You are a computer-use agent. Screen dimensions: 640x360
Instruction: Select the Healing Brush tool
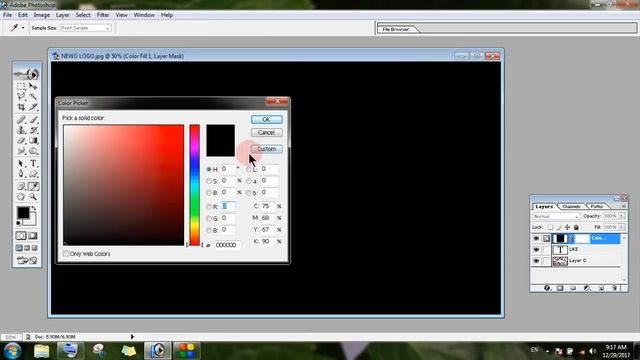click(x=21, y=120)
